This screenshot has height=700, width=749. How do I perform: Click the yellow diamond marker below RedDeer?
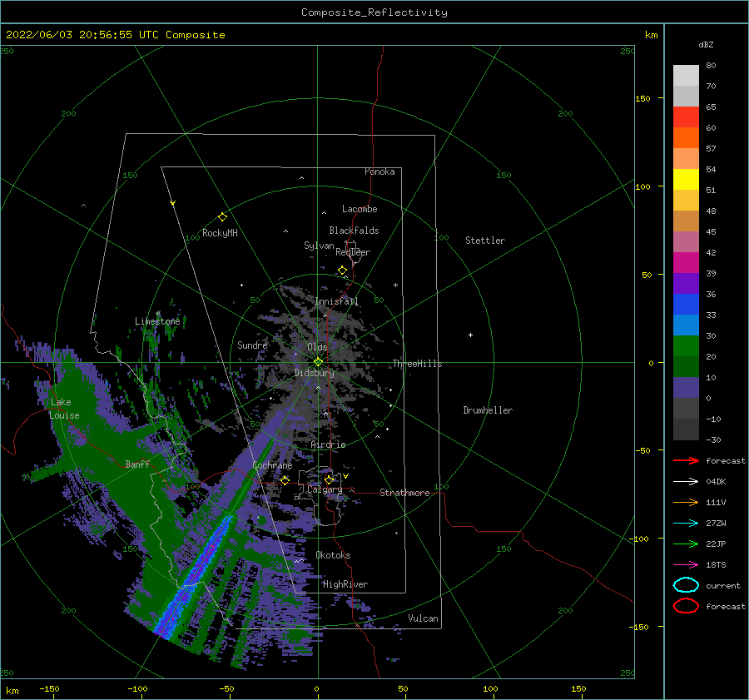click(343, 271)
